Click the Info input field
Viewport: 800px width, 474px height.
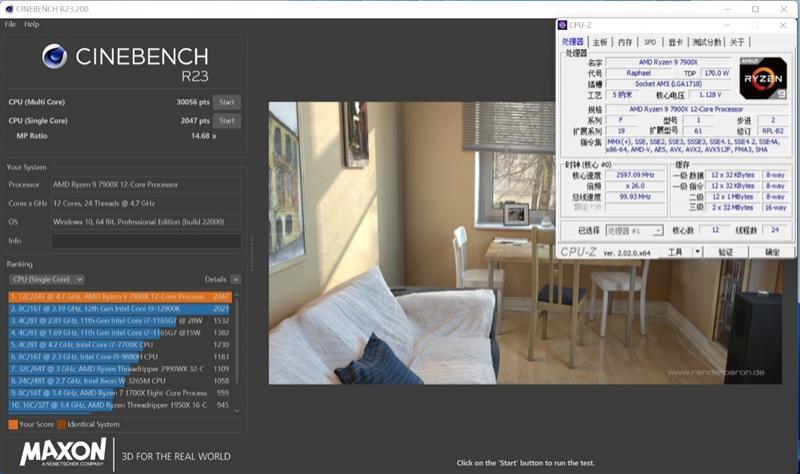point(146,241)
